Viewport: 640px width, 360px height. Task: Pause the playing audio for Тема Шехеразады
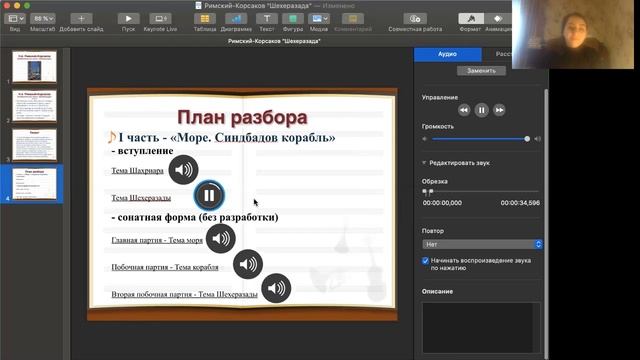click(x=209, y=196)
